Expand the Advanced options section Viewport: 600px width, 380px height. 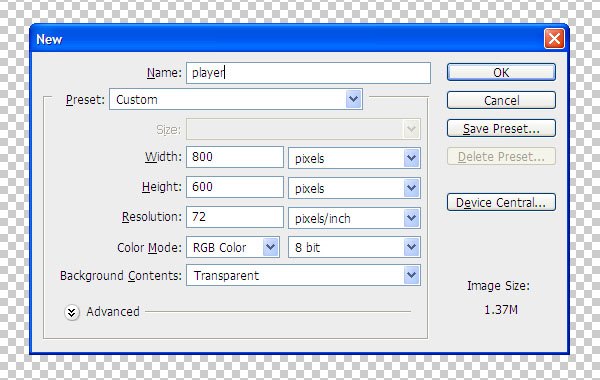click(72, 312)
